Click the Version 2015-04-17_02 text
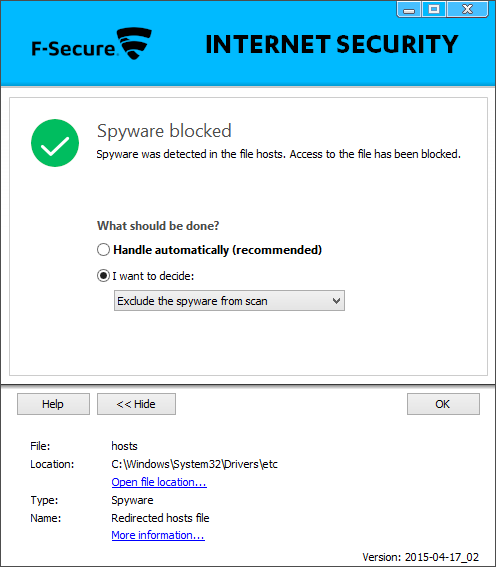Image resolution: width=496 pixels, height=567 pixels. pos(420,557)
